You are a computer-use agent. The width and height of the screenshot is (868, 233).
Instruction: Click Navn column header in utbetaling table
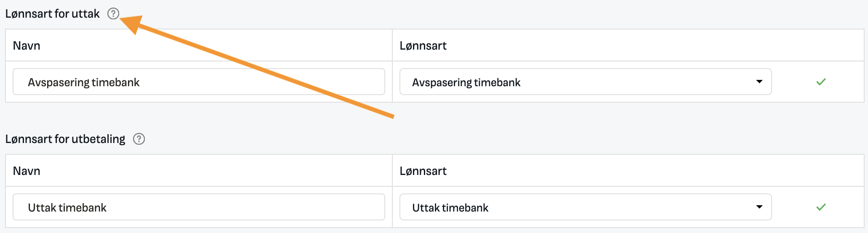click(x=27, y=171)
